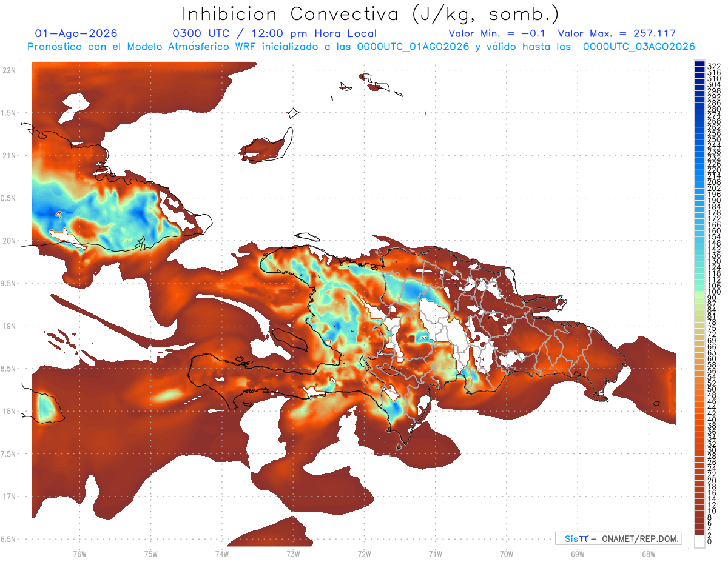
Task: Click the 'Valor Max. = 257.117' readout
Action: (x=617, y=33)
